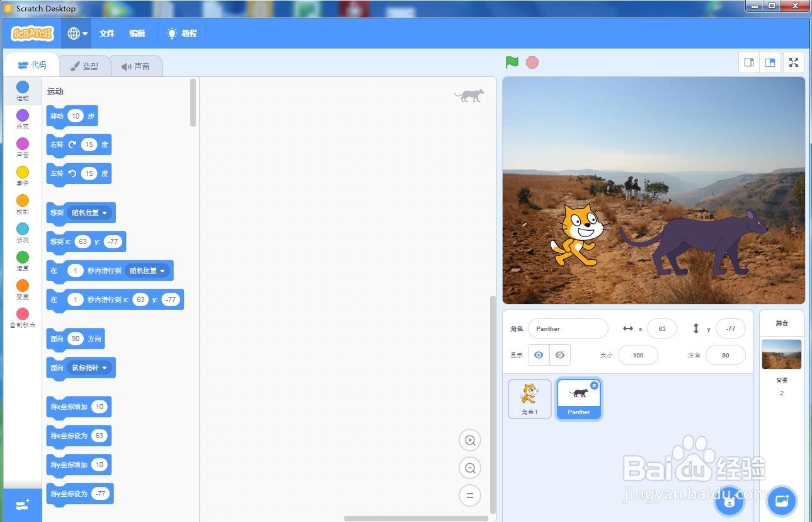Open 随机位置 dropdown in 滑行到 block
The width and height of the screenshot is (812, 522).
click(147, 270)
